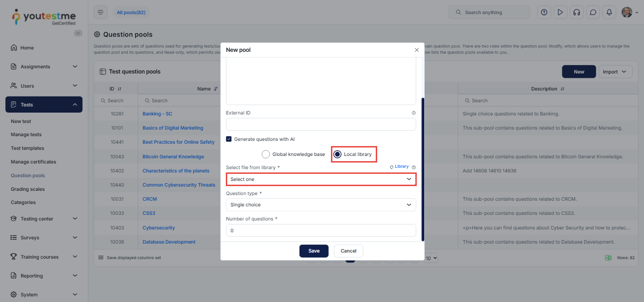Click the Library link above file dropdown

pyautogui.click(x=399, y=167)
